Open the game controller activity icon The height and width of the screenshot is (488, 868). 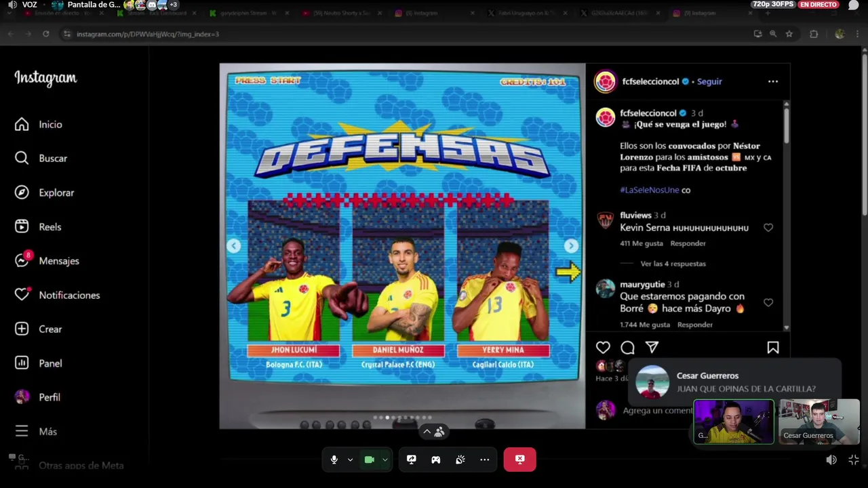click(435, 460)
